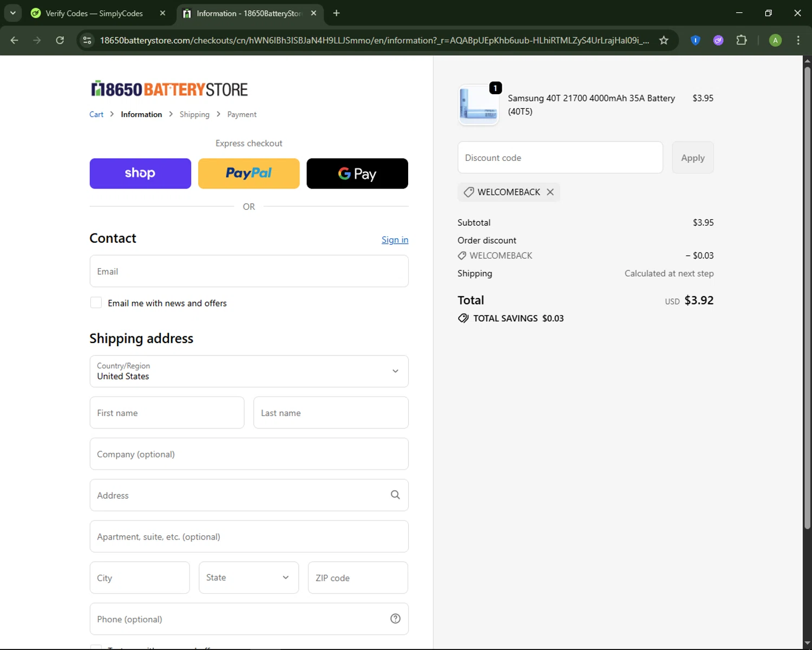812x650 pixels.
Task: Click the First name field
Action: pyautogui.click(x=167, y=413)
